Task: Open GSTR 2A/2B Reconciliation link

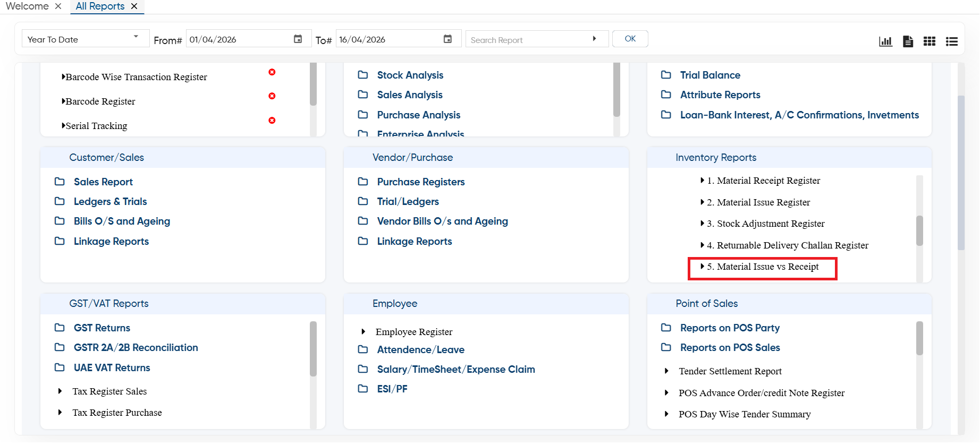Action: [x=136, y=348]
